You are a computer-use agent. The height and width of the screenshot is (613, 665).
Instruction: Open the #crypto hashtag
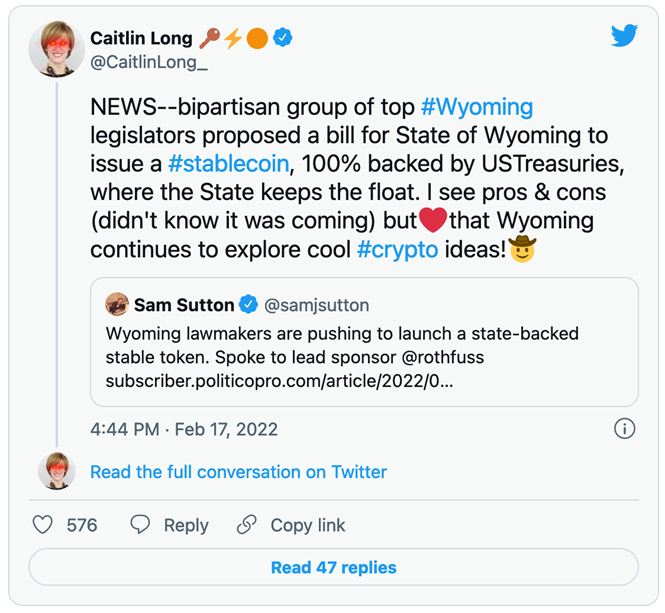[x=397, y=249]
